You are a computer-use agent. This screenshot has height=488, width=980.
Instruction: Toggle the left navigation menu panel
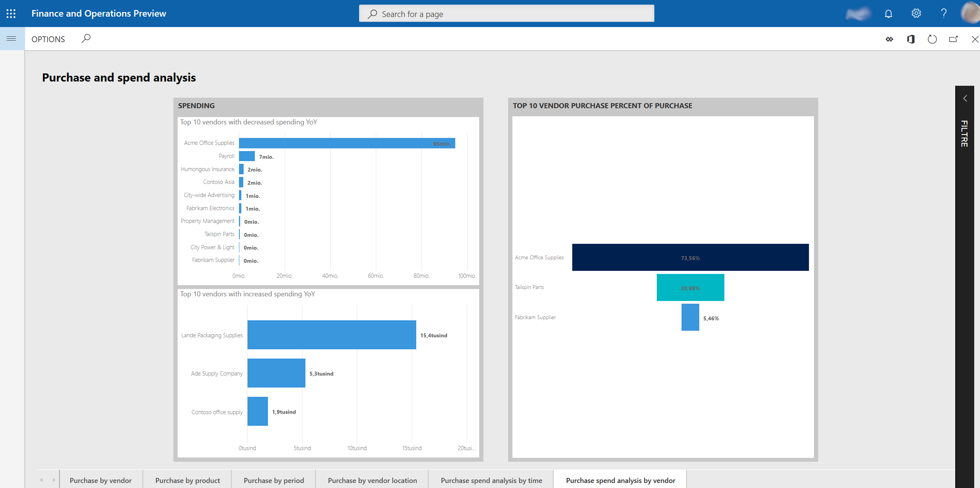pos(11,39)
